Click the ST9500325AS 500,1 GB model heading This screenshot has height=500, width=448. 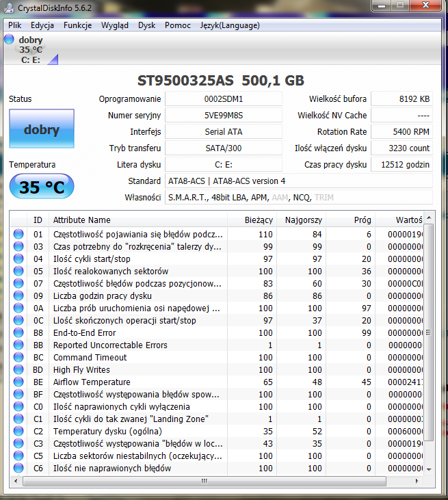click(x=221, y=80)
